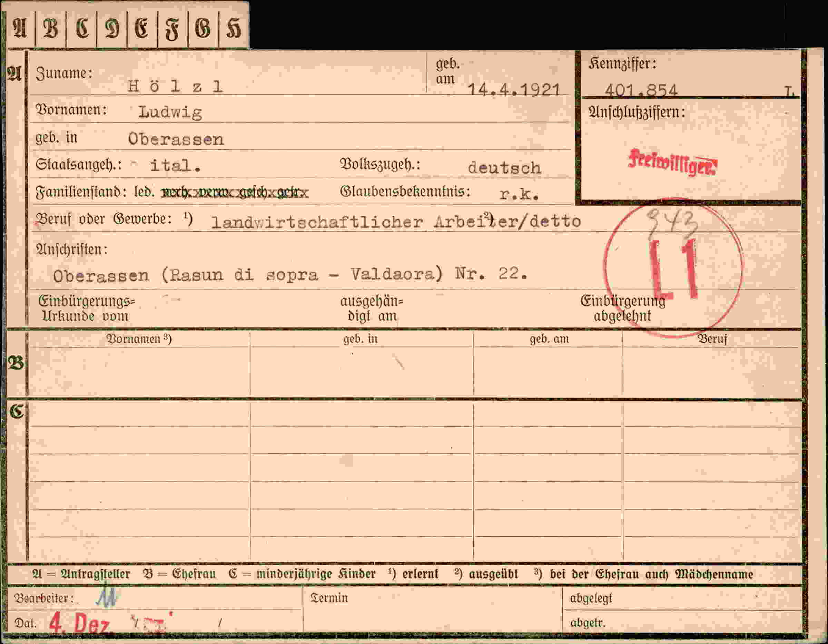The width and height of the screenshot is (828, 644).
Task: Click the "Anschriften:" label
Action: click(x=72, y=249)
